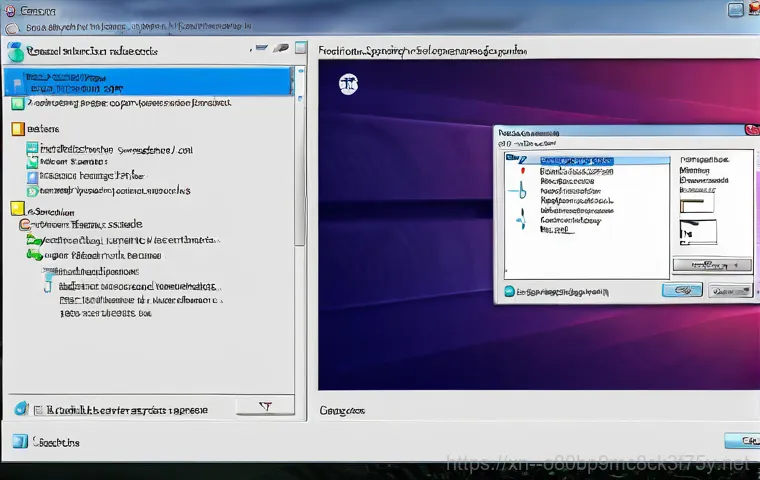Click the green square icon below the highlighted row

pyautogui.click(x=18, y=103)
